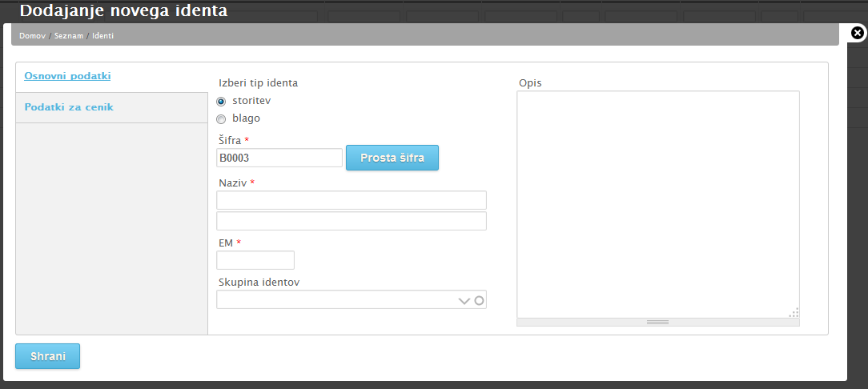Switch to the Osnovni podatki tab
The height and width of the screenshot is (389, 868).
67,76
